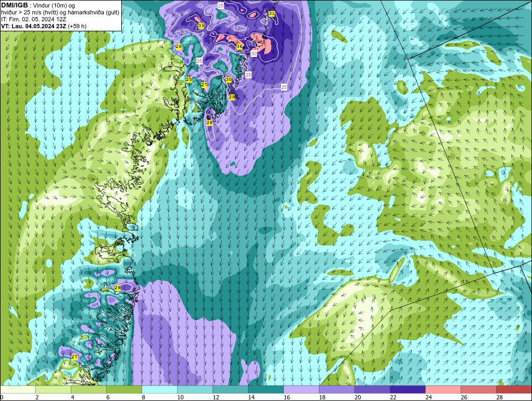Screen dimensions: 532x401
Task: Pick the 6–8 m/s green legend swatch
Action: tap(124, 389)
